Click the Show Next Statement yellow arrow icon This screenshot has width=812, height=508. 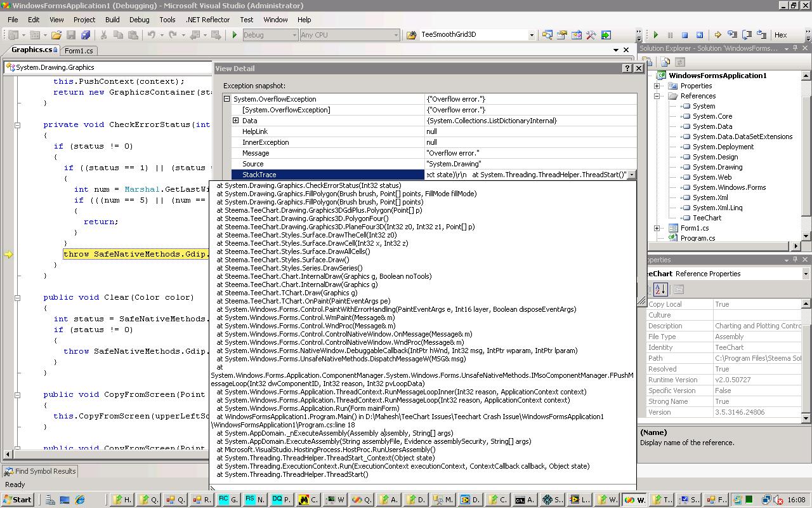(717, 35)
